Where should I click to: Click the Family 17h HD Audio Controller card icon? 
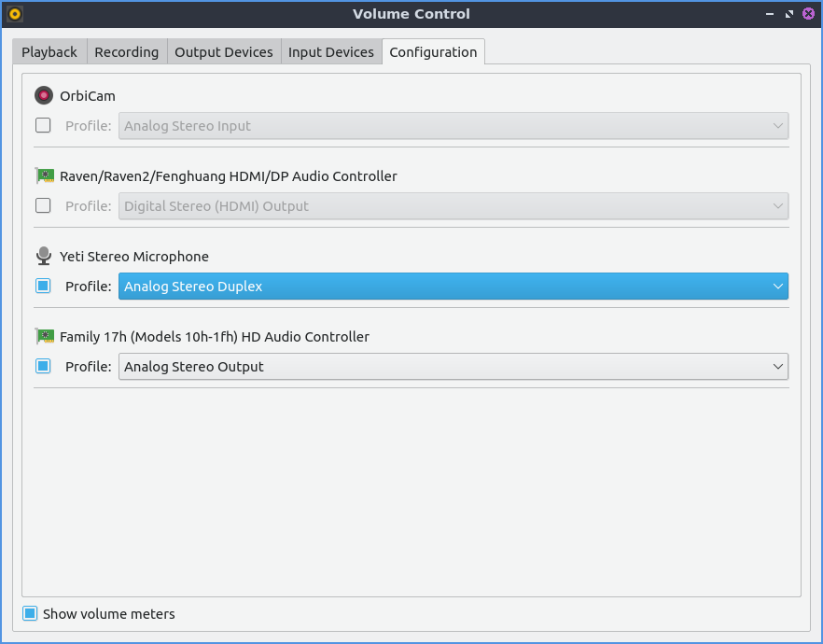(44, 336)
